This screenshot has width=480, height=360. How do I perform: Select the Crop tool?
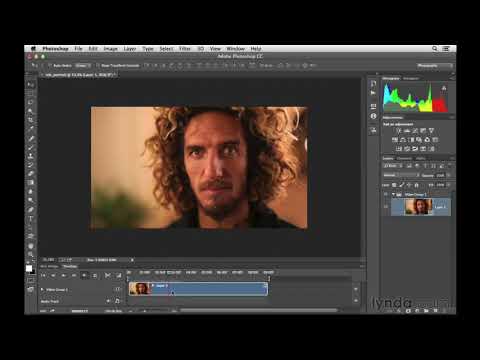31,120
